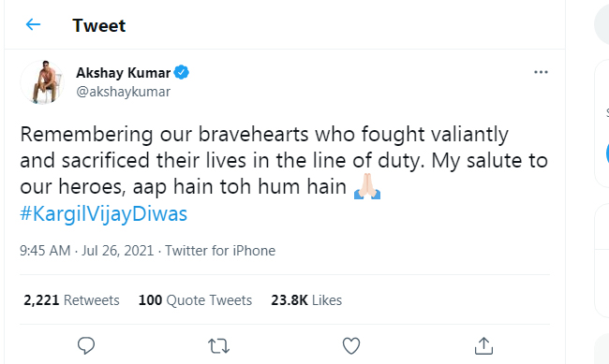
Task: Retweet using the arrows icon
Action: [218, 346]
